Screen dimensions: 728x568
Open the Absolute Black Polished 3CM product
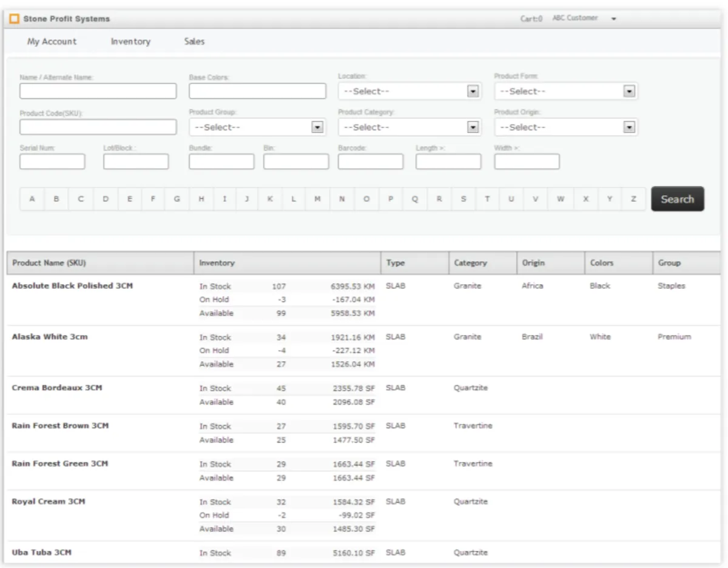72,286
